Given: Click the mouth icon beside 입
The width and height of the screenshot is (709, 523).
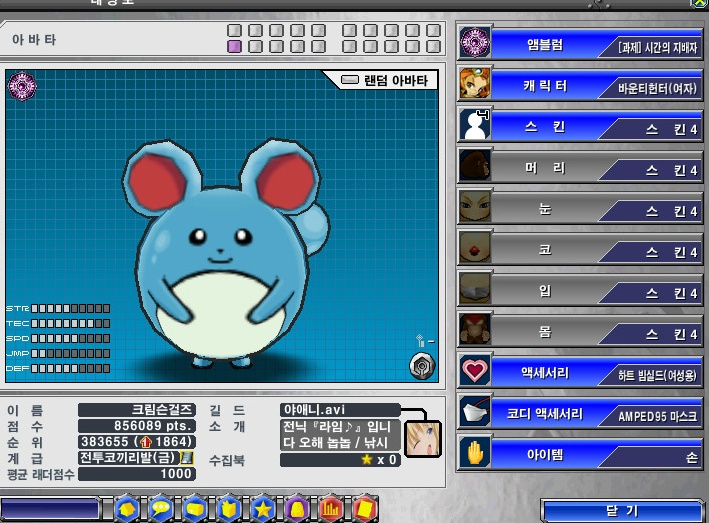Looking at the screenshot, I should tap(475, 289).
